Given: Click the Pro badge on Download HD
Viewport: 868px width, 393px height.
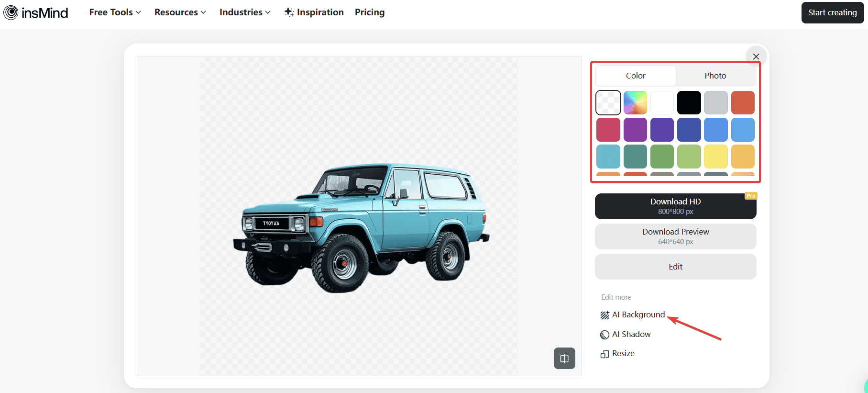Looking at the screenshot, I should coord(751,196).
